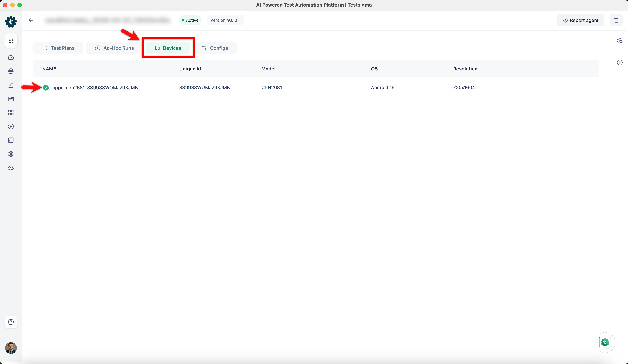Switch to the Ad-Hoc Runs tab
Screen dimensions: 628x364
click(114, 48)
